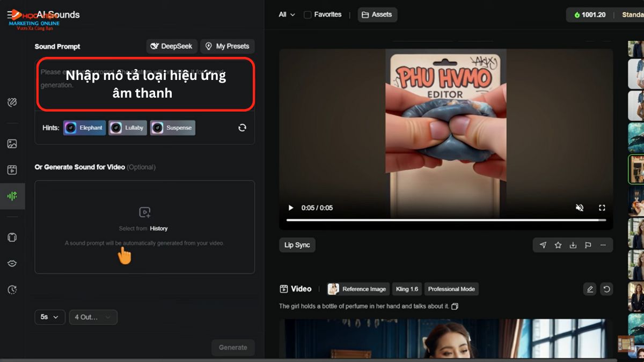Open the 4 Outputs dropdown
Screen dimensions: 644x362
pos(93,317)
